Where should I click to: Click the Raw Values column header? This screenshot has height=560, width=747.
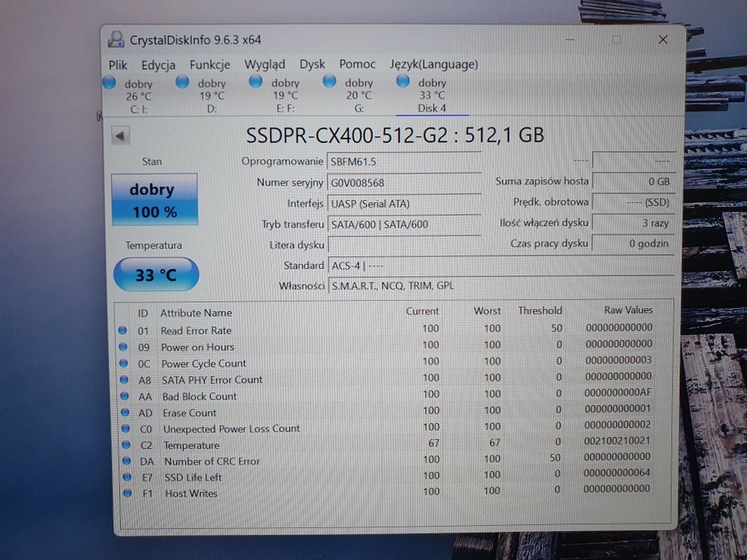pyautogui.click(x=628, y=310)
